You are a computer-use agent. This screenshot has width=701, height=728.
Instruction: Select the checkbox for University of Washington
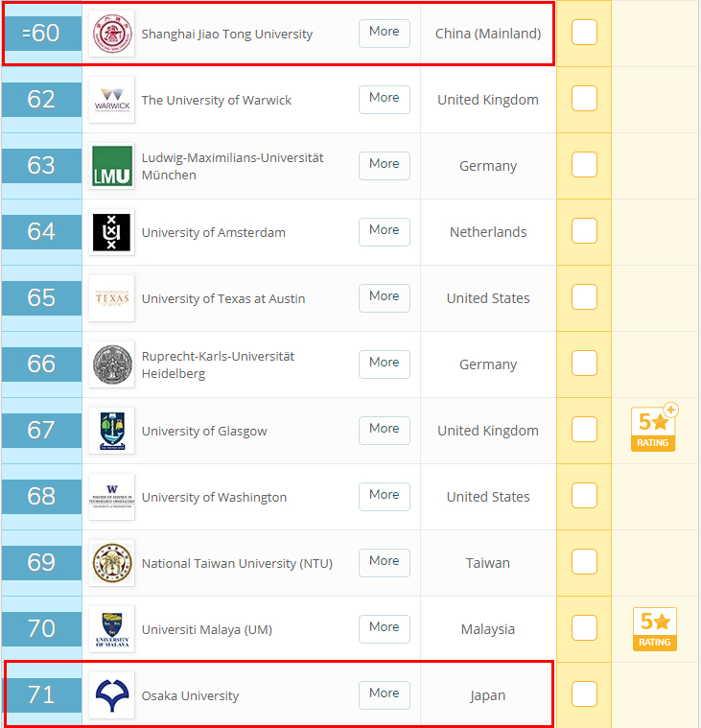point(584,495)
